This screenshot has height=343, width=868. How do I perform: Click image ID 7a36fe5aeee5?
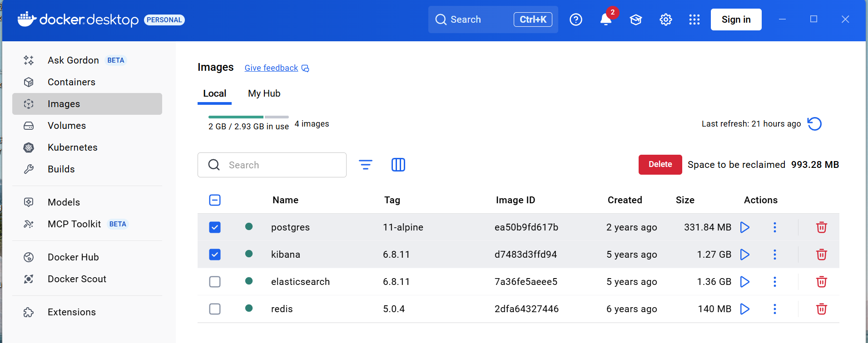coord(526,282)
